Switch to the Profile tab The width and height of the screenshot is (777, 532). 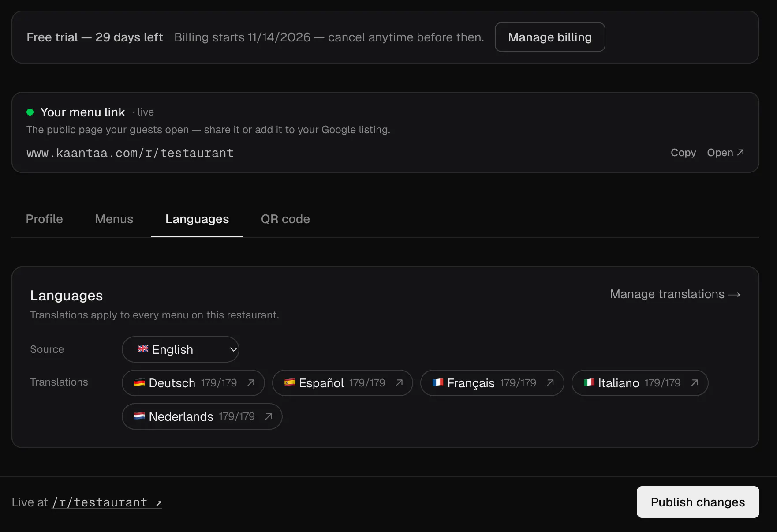(45, 219)
